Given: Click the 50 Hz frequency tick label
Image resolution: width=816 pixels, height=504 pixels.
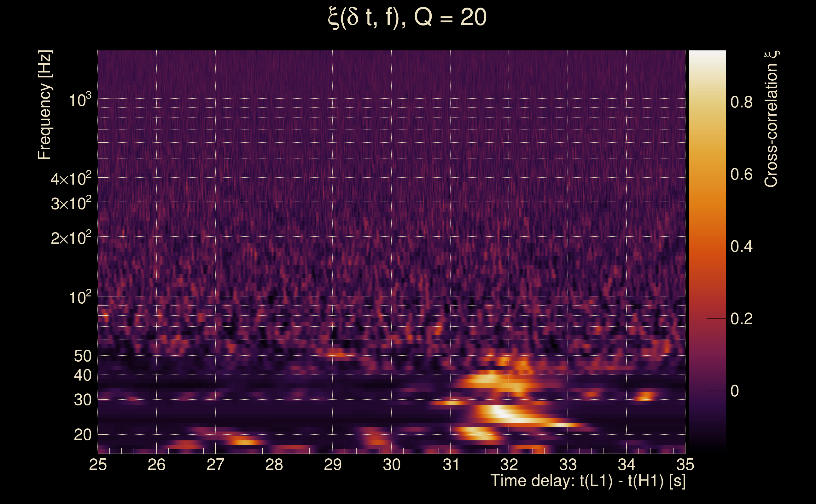Looking at the screenshot, I should click(82, 356).
